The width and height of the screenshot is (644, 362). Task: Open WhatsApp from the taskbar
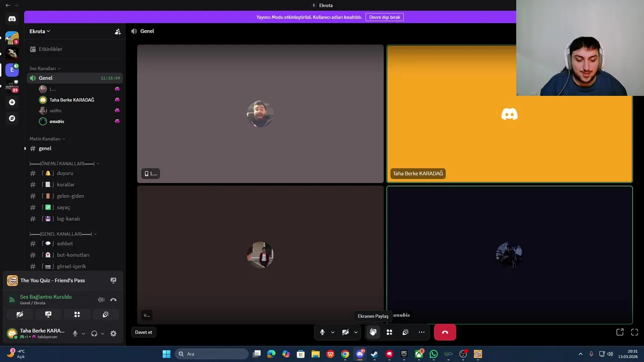pos(434,354)
